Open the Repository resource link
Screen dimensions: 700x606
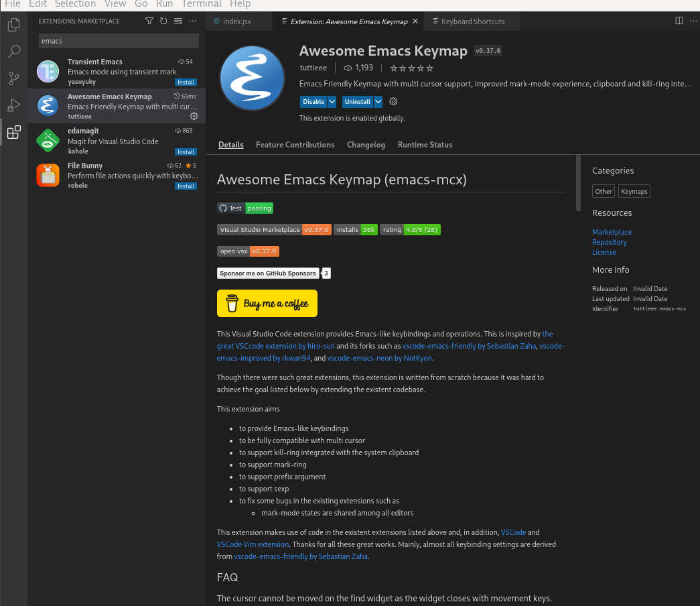pyautogui.click(x=610, y=242)
